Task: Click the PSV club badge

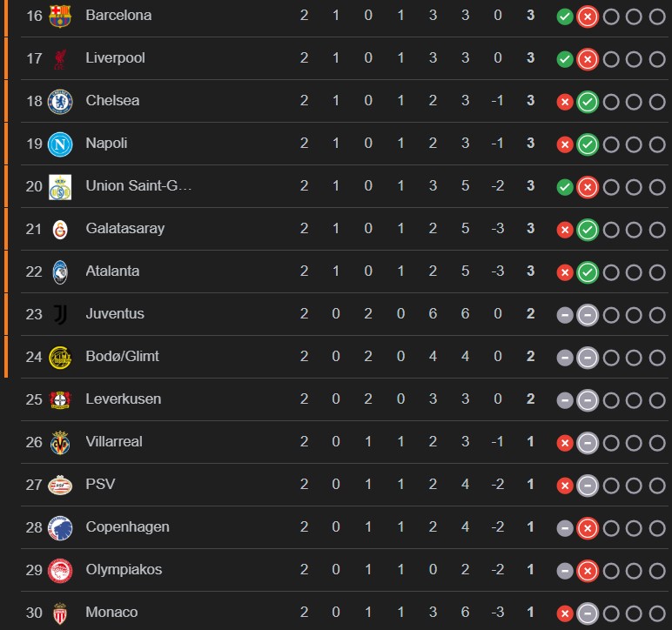Action: pyautogui.click(x=60, y=485)
